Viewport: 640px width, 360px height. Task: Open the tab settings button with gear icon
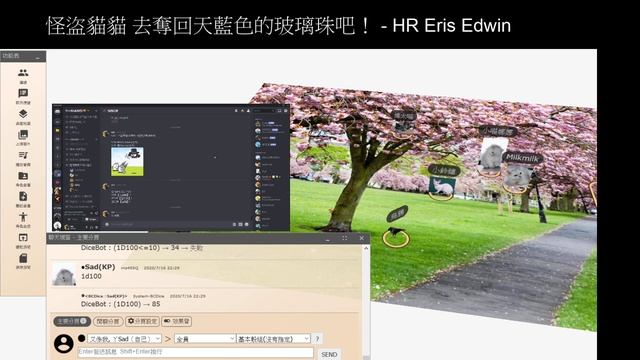142,321
